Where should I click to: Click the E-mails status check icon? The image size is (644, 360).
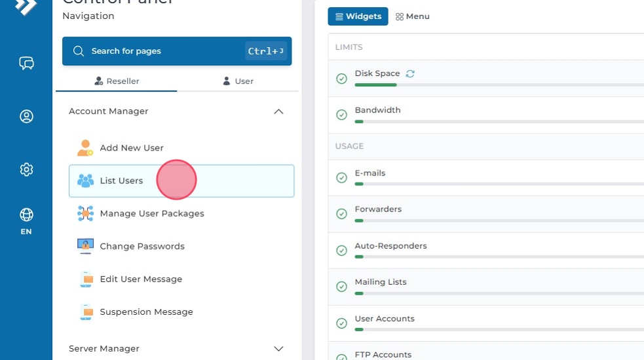[341, 178]
